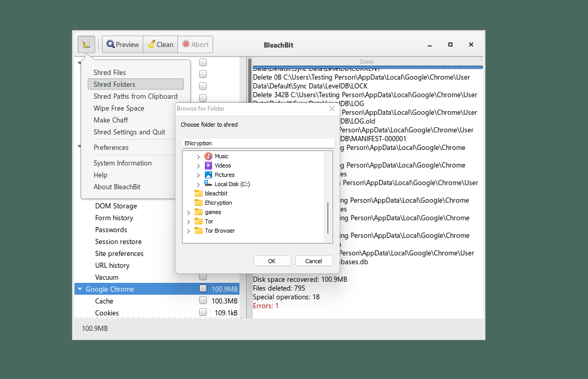Open System Information
The image size is (588, 379).
click(123, 163)
